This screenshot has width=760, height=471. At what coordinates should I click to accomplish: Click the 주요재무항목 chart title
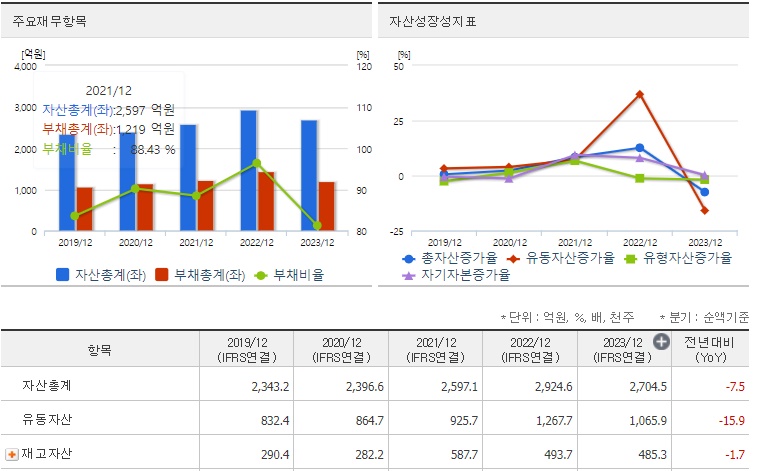[49, 21]
